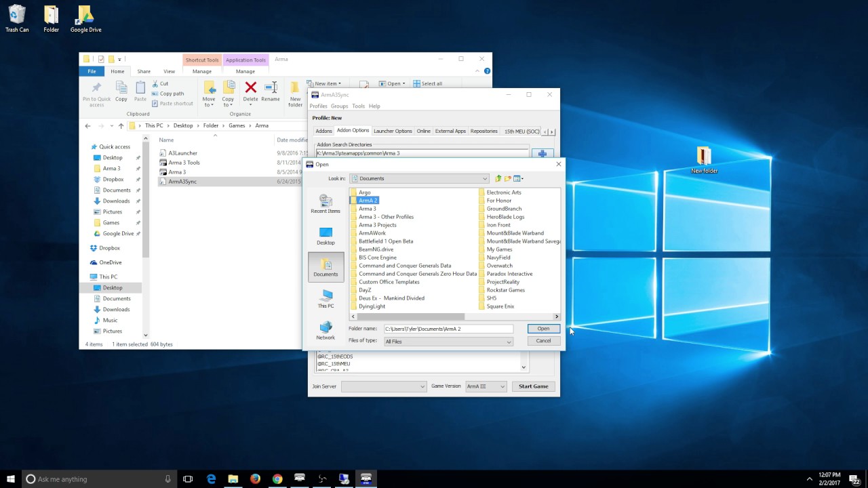
Task: Click Open button in dialog
Action: (x=543, y=329)
